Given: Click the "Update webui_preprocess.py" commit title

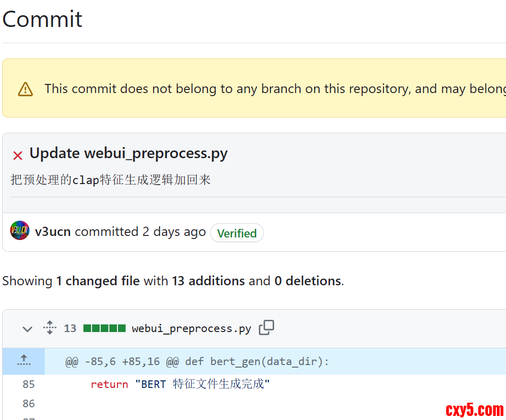Looking at the screenshot, I should (x=128, y=154).
